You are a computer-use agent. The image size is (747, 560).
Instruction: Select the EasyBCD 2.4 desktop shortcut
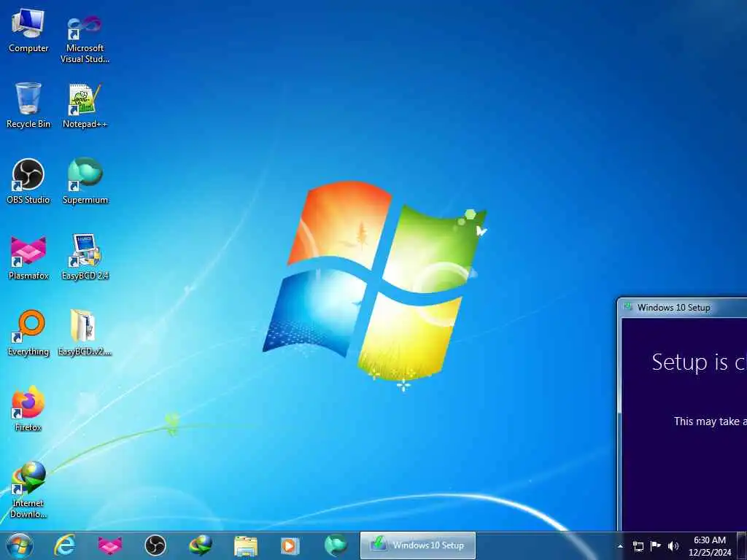click(85, 257)
